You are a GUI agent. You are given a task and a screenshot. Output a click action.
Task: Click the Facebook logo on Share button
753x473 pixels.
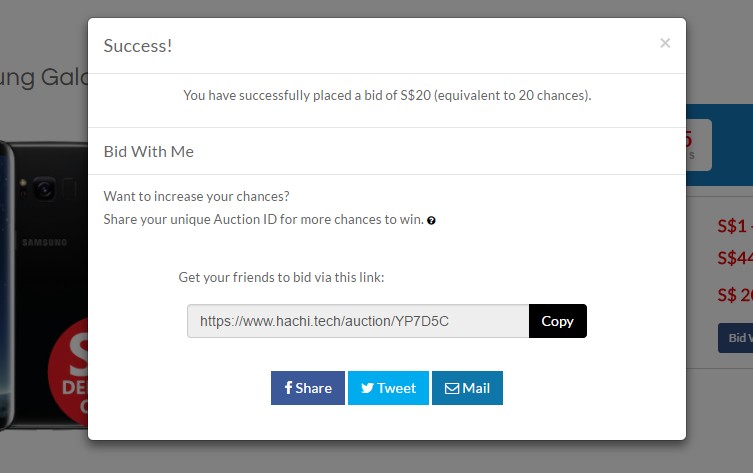(x=288, y=388)
